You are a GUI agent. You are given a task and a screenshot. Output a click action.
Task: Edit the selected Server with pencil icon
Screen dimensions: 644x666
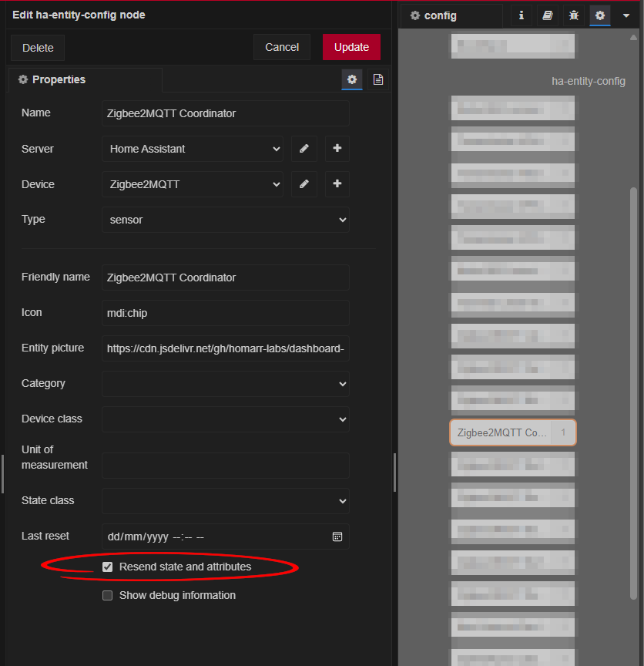tap(304, 149)
